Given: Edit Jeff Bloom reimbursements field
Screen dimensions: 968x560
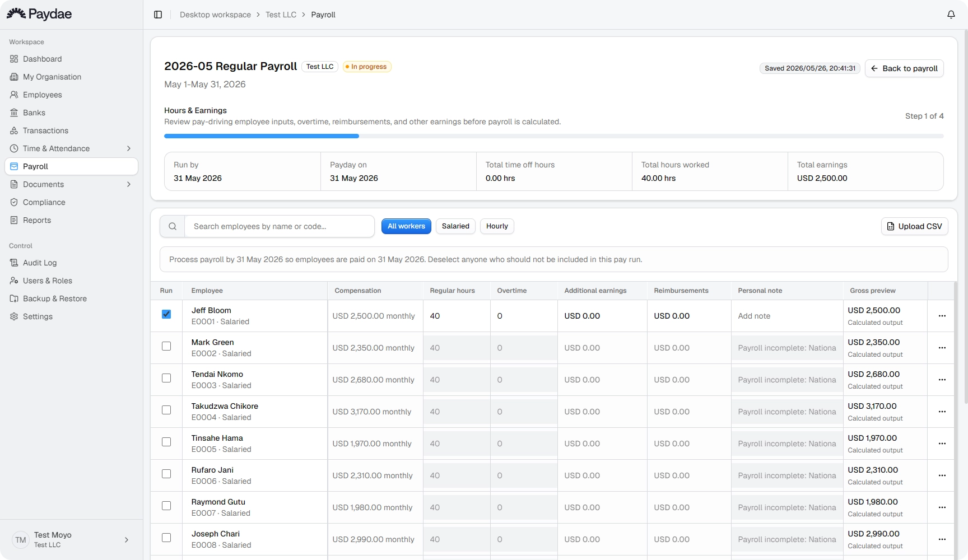Looking at the screenshot, I should point(689,316).
